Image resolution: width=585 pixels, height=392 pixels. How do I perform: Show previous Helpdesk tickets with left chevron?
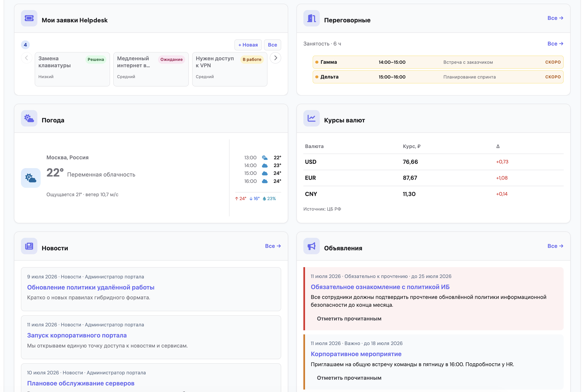click(26, 58)
